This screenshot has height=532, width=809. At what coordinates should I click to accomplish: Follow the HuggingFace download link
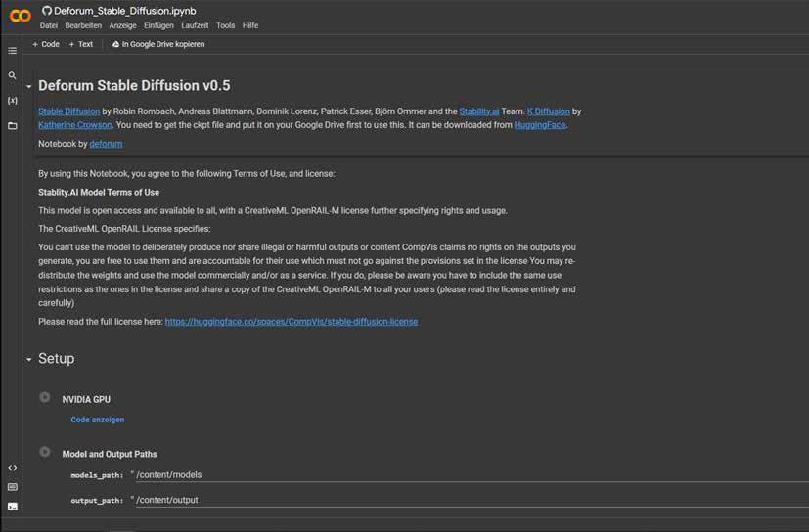pyautogui.click(x=540, y=125)
